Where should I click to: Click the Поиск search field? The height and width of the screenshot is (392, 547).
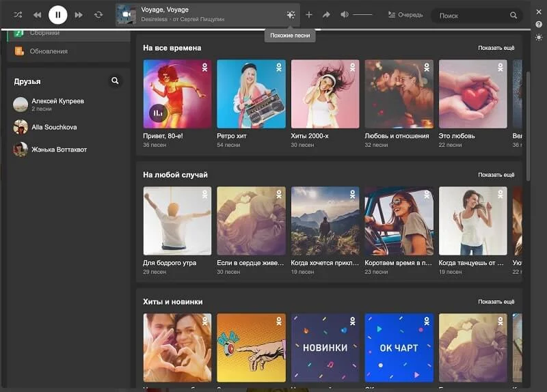(x=472, y=15)
